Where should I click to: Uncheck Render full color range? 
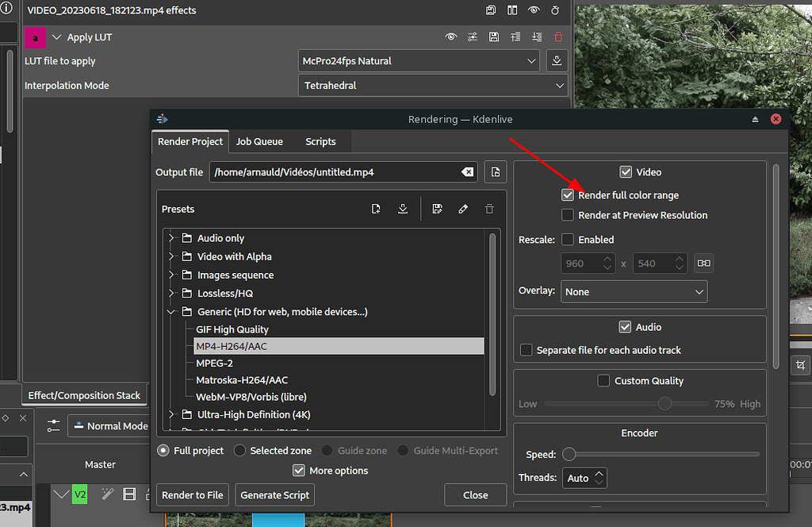(x=568, y=194)
